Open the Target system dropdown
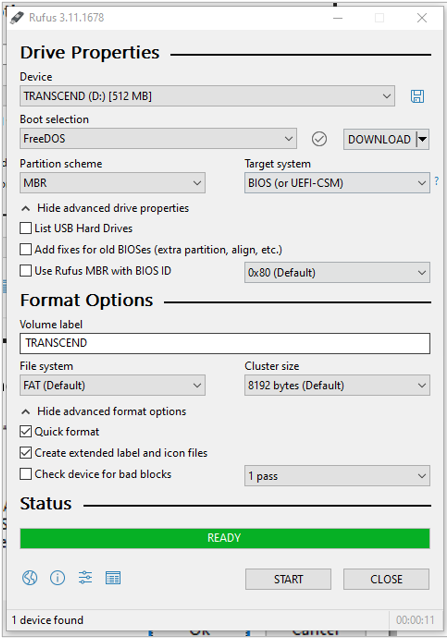The height and width of the screenshot is (640, 447). click(x=337, y=182)
